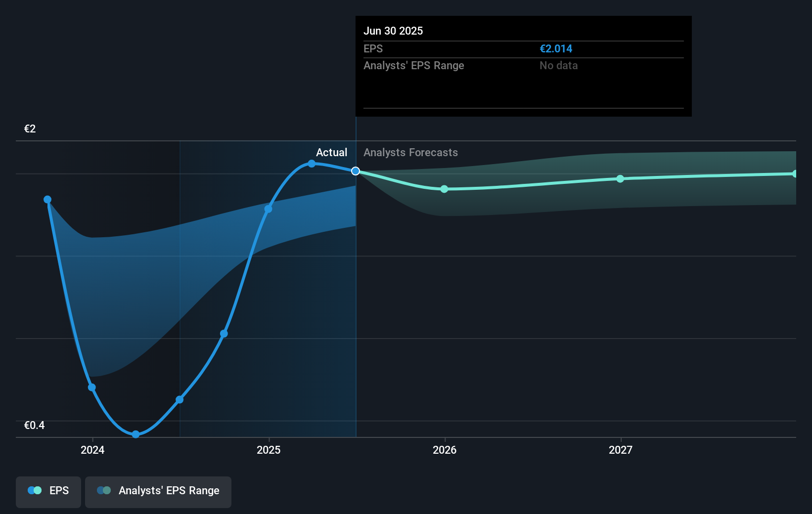
Task: Open the Analysts' EPS Range row in tooltip
Action: tap(414, 65)
